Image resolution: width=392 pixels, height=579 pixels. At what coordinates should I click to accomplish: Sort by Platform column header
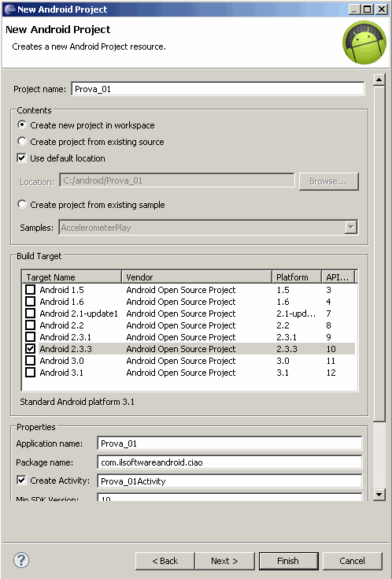[x=297, y=277]
